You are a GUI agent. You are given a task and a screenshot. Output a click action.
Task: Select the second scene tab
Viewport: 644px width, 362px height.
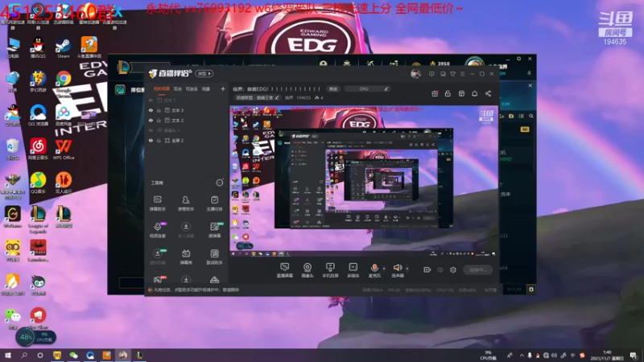177,88
